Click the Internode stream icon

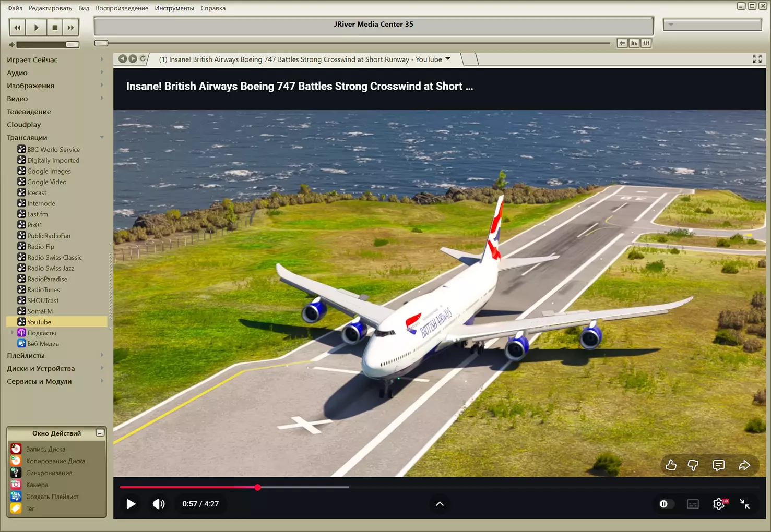point(21,203)
